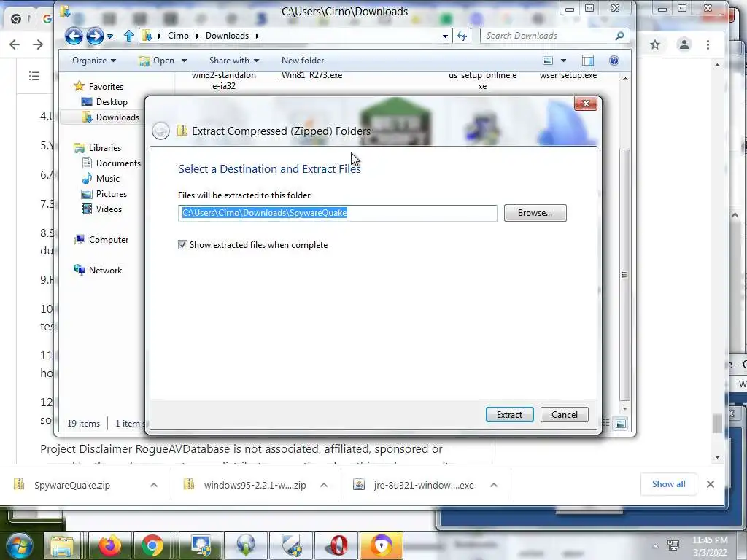The height and width of the screenshot is (560, 747).
Task: Click the SpywareQuake.zip download item
Action: [71, 485]
